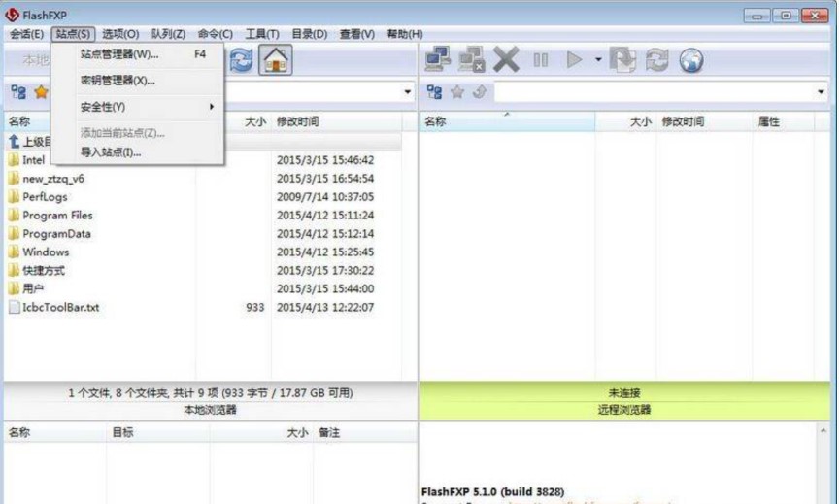Click the remote transfer files icon
Viewport: 840px width, 504px height.
[622, 59]
